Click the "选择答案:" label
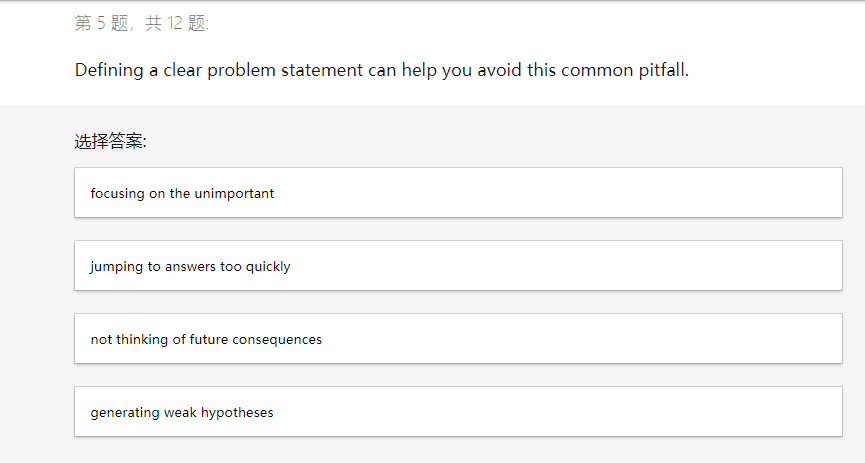The width and height of the screenshot is (865, 463). click(x=110, y=142)
